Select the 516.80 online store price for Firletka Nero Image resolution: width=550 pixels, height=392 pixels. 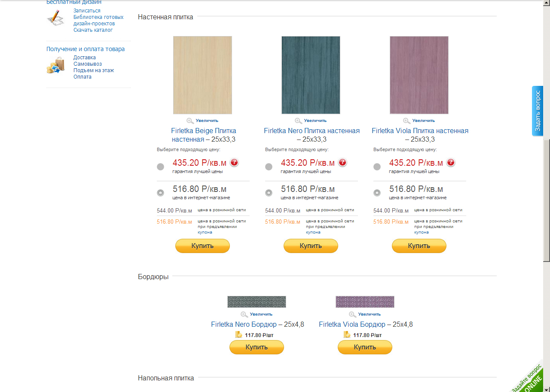[269, 193]
